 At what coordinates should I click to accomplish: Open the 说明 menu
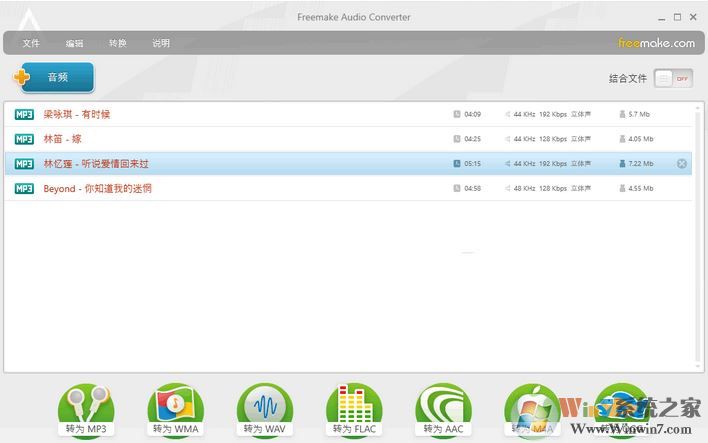(x=161, y=43)
